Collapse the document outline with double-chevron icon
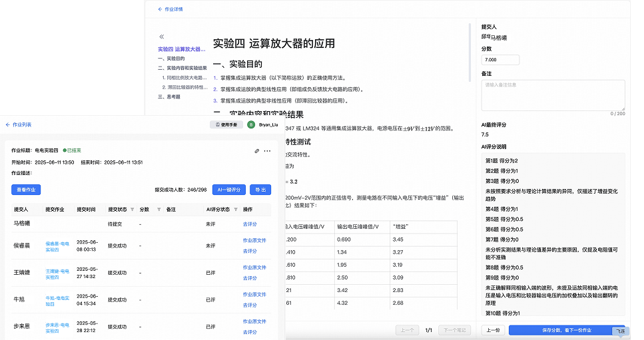This screenshot has height=340, width=644. tap(161, 37)
